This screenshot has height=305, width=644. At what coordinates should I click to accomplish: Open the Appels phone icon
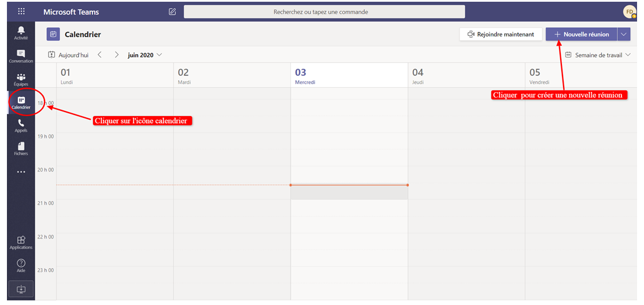point(21,125)
